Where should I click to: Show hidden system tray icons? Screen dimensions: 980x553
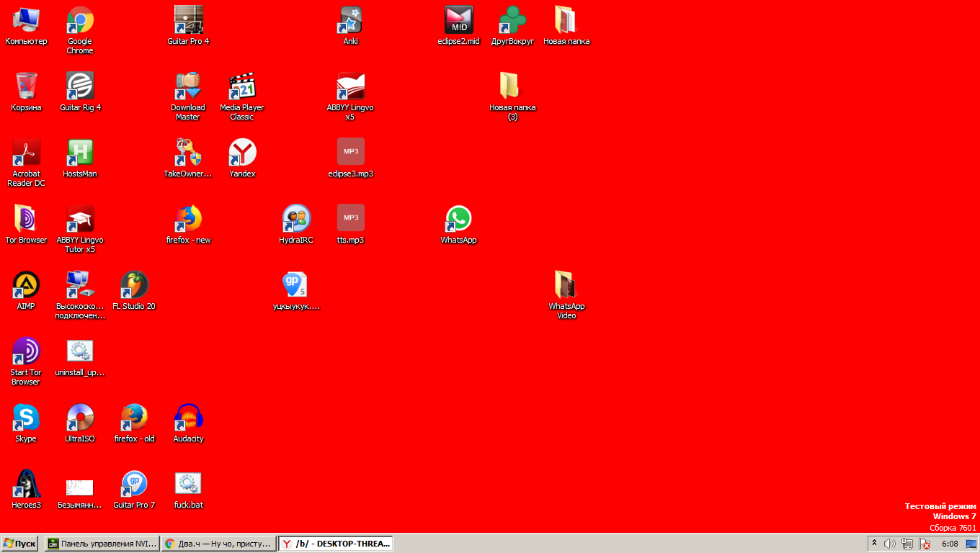[x=875, y=544]
